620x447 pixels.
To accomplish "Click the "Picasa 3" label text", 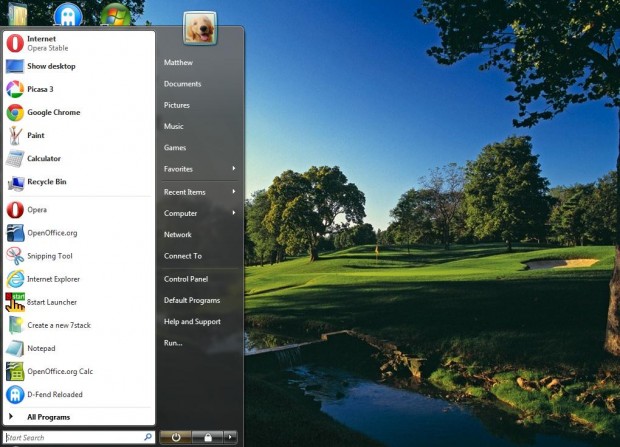I will click(x=40, y=89).
